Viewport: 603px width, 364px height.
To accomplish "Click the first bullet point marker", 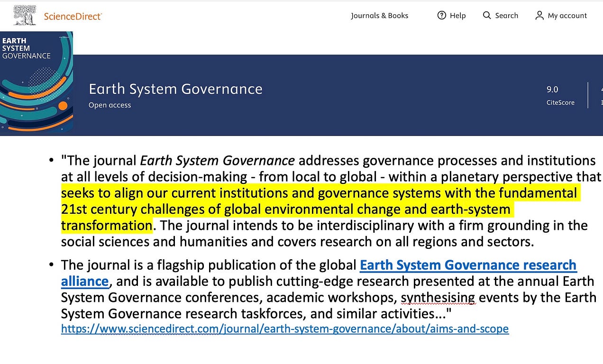I will [x=52, y=161].
